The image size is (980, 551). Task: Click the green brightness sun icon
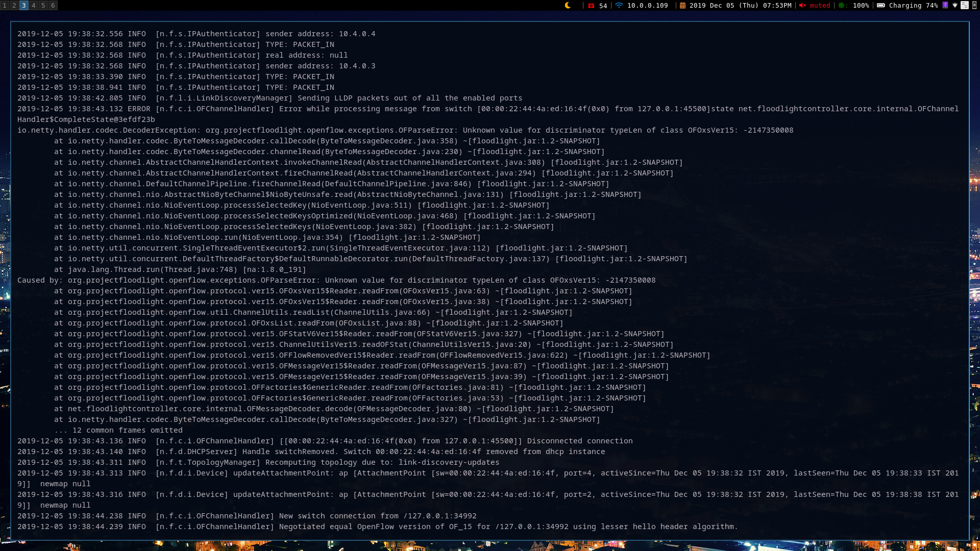tap(842, 6)
